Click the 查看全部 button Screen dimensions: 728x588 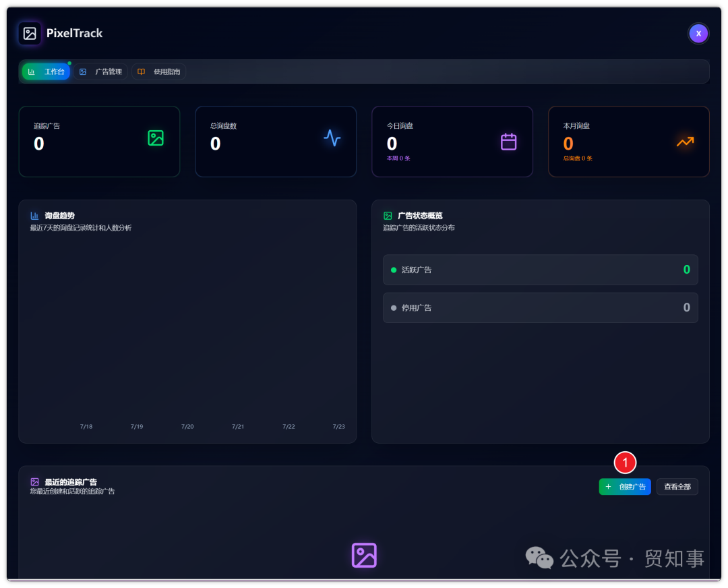[677, 486]
